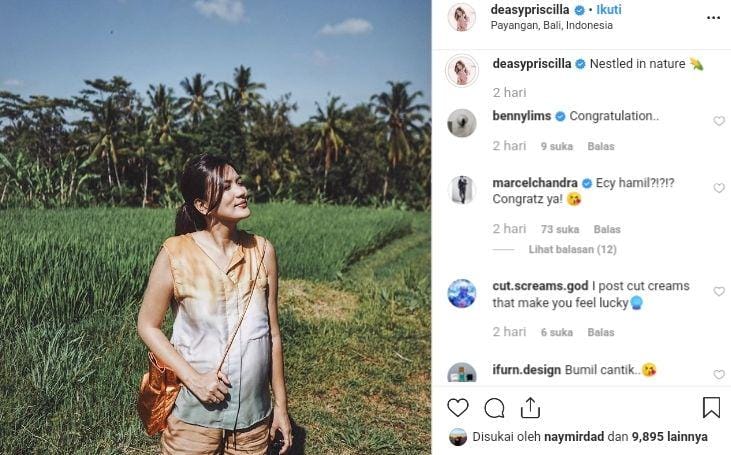Open the three-dot more options menu
The height and width of the screenshot is (455, 731).
coord(713,17)
